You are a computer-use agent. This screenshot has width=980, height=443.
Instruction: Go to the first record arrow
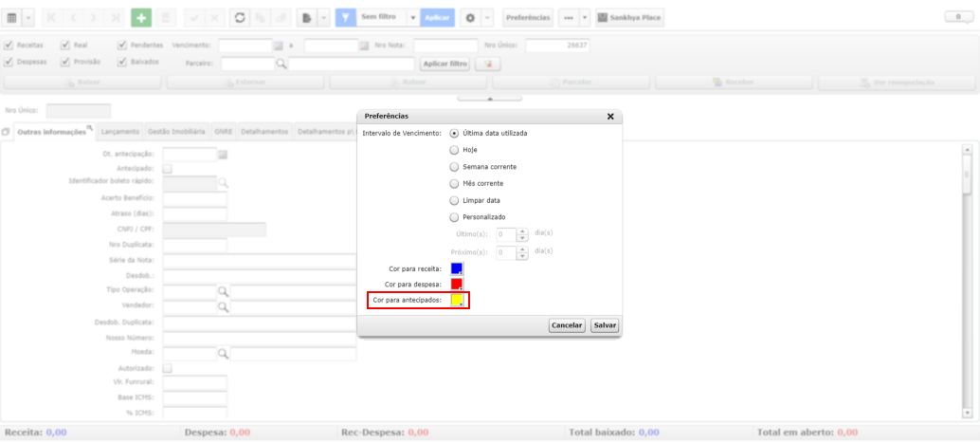pyautogui.click(x=52, y=18)
